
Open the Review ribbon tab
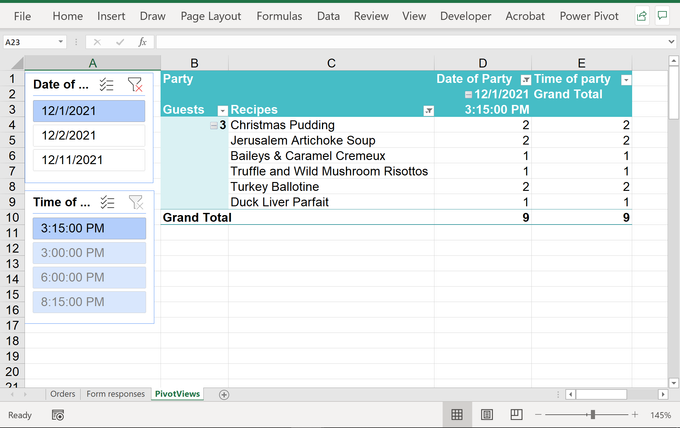(371, 16)
